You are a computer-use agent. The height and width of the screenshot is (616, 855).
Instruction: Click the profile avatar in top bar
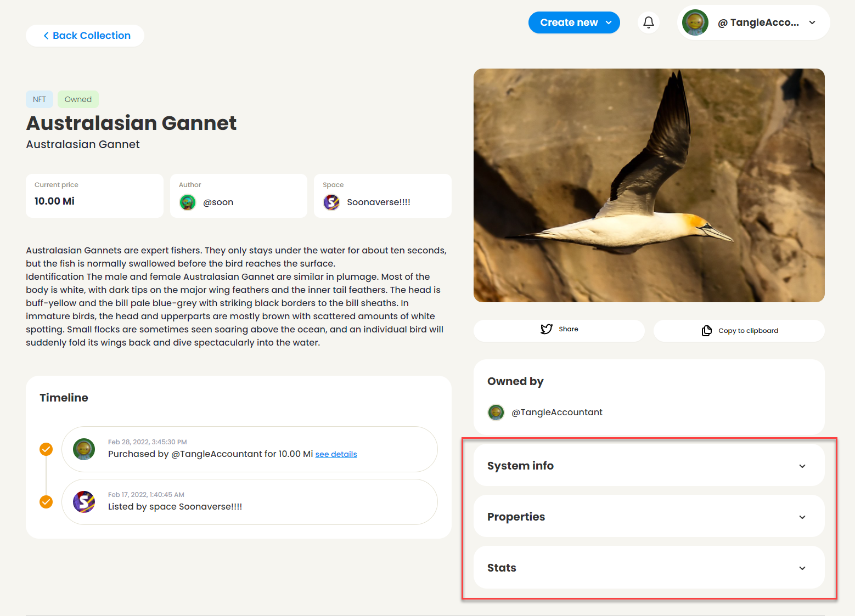(x=695, y=22)
